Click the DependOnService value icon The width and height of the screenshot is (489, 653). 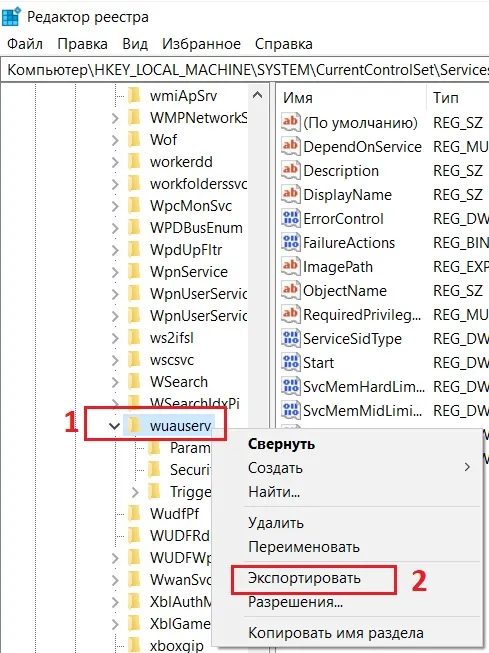pos(290,146)
